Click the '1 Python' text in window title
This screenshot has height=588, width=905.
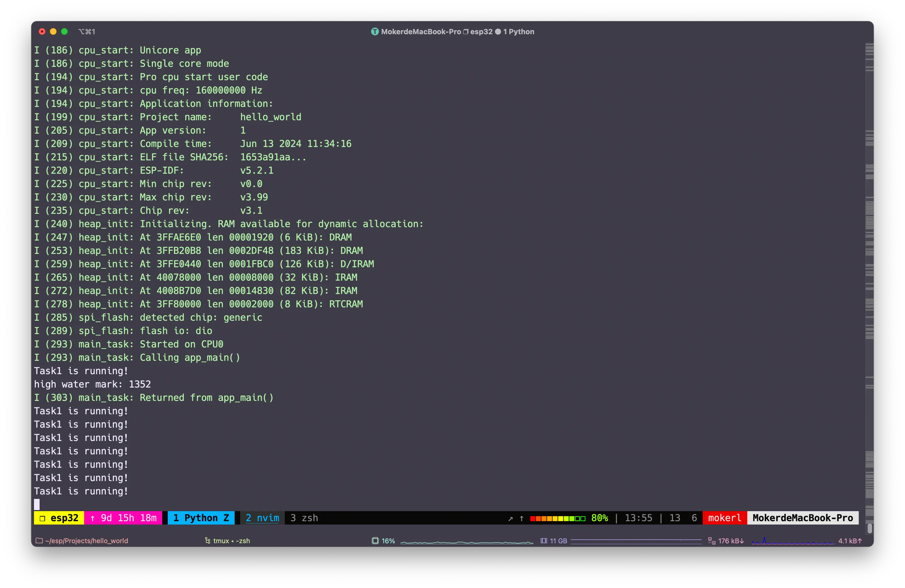pyautogui.click(x=519, y=32)
